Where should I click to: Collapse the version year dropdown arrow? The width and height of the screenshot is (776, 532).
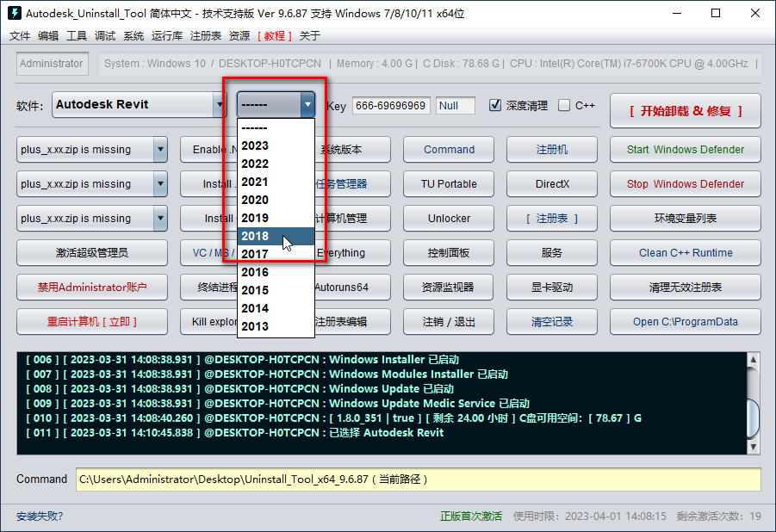(x=307, y=104)
